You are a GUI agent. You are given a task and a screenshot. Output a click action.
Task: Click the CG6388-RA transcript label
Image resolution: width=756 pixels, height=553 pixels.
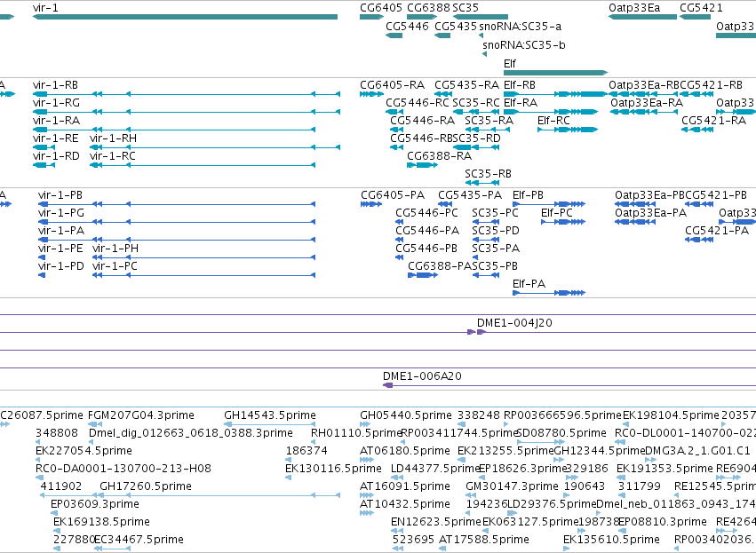tap(439, 156)
